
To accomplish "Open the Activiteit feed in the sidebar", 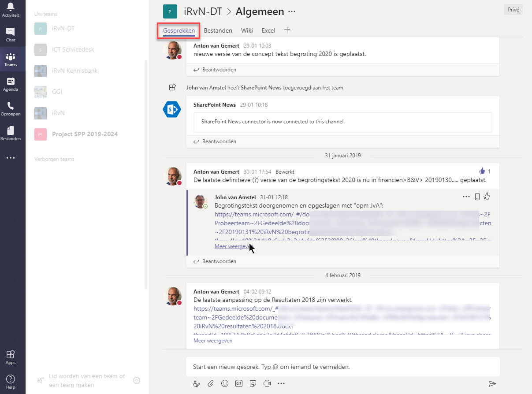I will [x=10, y=9].
